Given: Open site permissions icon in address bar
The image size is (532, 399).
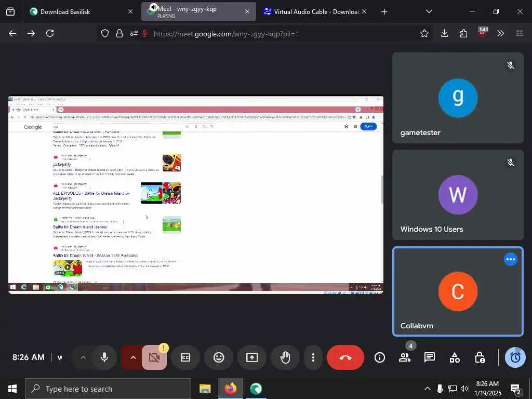Looking at the screenshot, I should pos(134,33).
